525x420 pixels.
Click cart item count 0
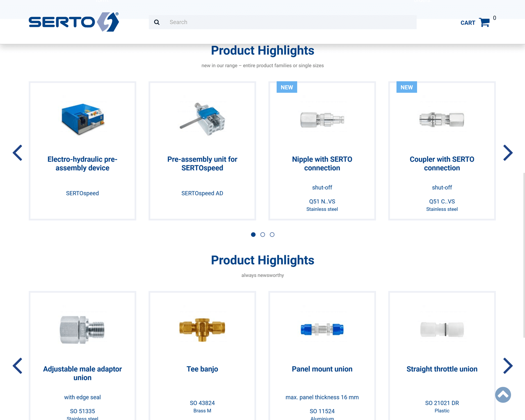click(495, 18)
